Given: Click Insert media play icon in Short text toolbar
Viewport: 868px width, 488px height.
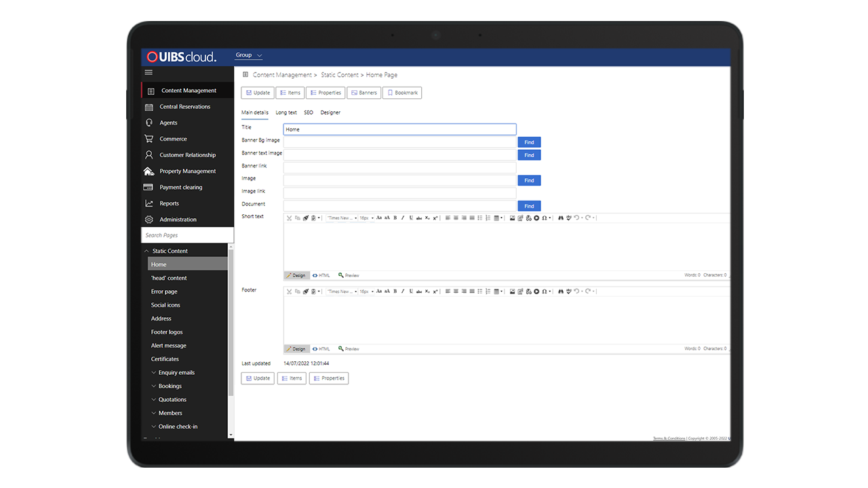Looking at the screenshot, I should click(x=536, y=218).
